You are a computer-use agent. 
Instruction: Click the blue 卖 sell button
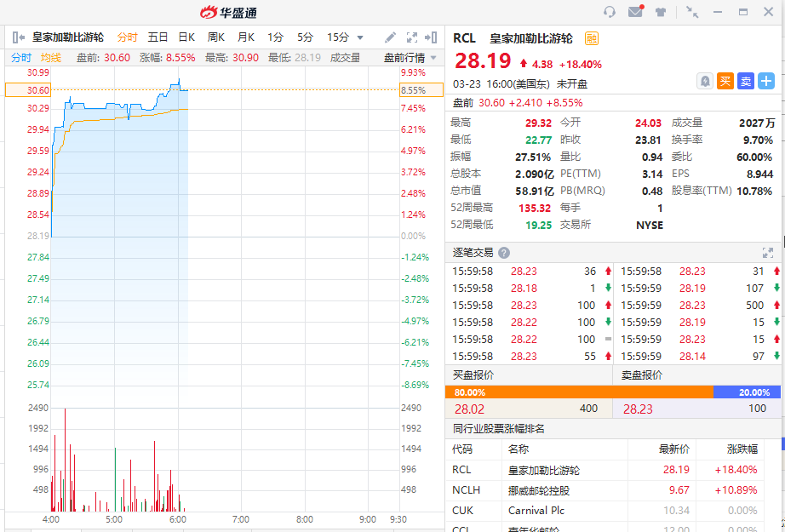pos(746,81)
